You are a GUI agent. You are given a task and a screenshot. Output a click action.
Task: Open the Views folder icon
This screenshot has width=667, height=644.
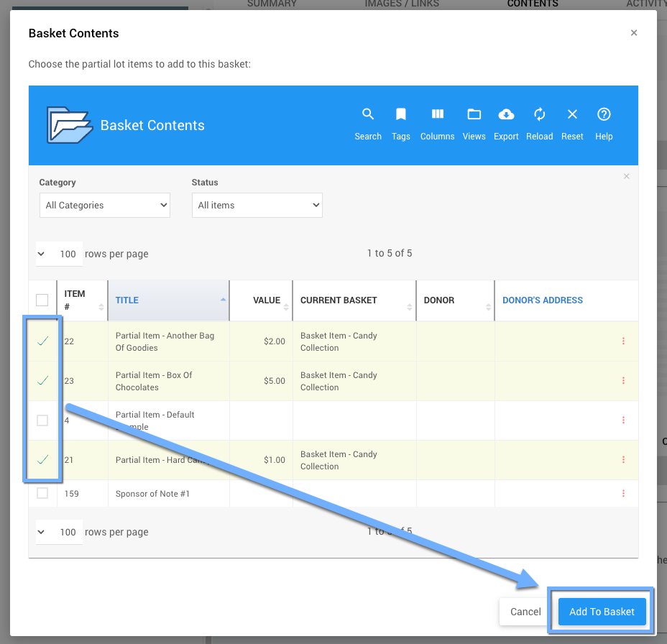(x=474, y=123)
